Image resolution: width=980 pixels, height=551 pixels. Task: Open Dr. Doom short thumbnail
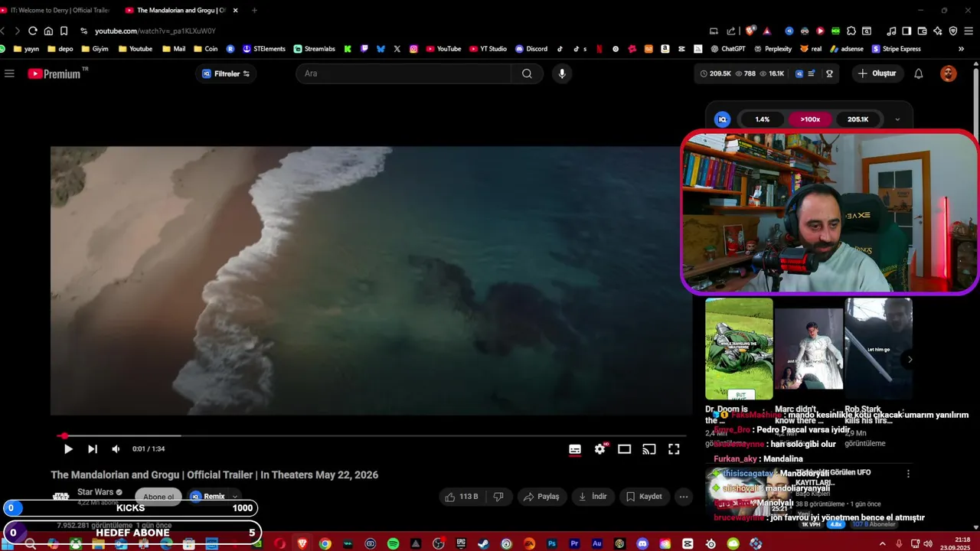(x=739, y=349)
